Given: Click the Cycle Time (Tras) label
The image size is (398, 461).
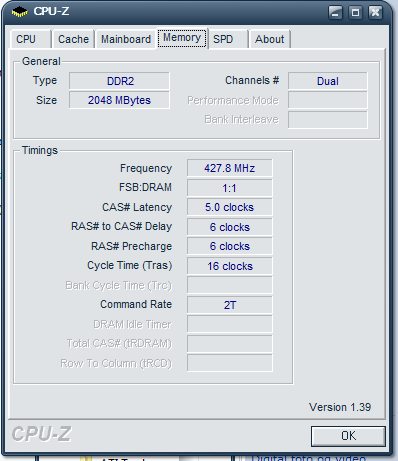Looking at the screenshot, I should (129, 265).
